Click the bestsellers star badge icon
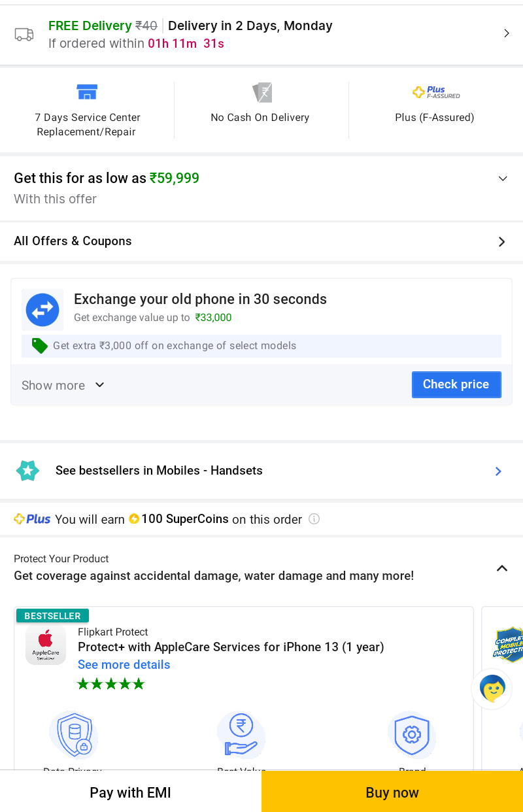 pyautogui.click(x=27, y=471)
